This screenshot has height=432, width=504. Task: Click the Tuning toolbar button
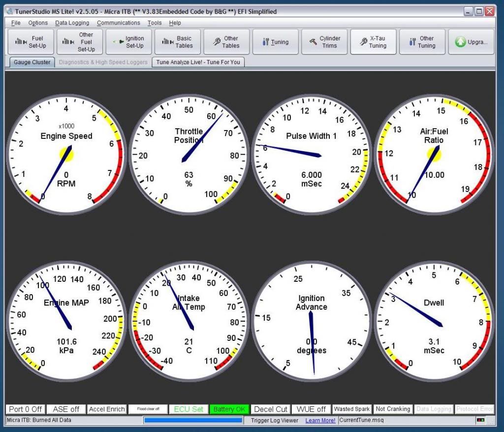click(x=276, y=42)
